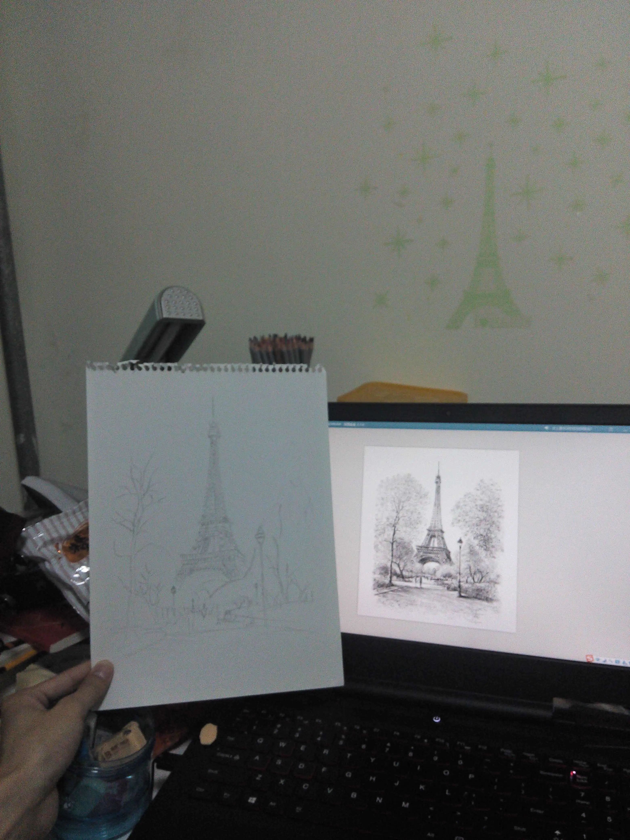Click the orange Sogou input method logo
The width and height of the screenshot is (630, 840).
(x=590, y=659)
